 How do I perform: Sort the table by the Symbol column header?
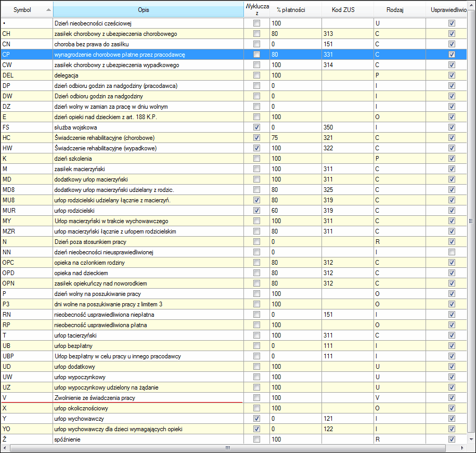pyautogui.click(x=27, y=10)
